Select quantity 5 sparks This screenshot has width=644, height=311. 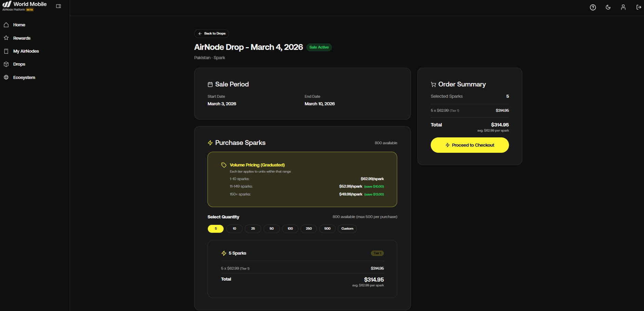(x=216, y=229)
